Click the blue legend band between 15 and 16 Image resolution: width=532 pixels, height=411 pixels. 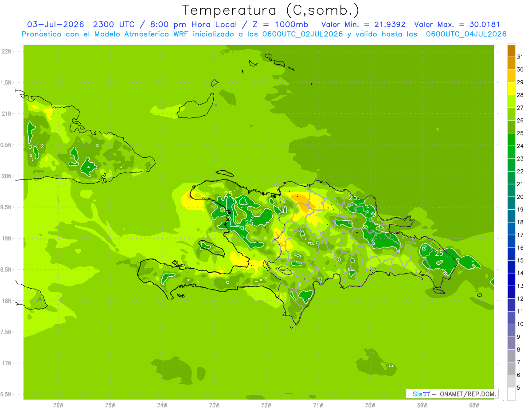click(511, 254)
